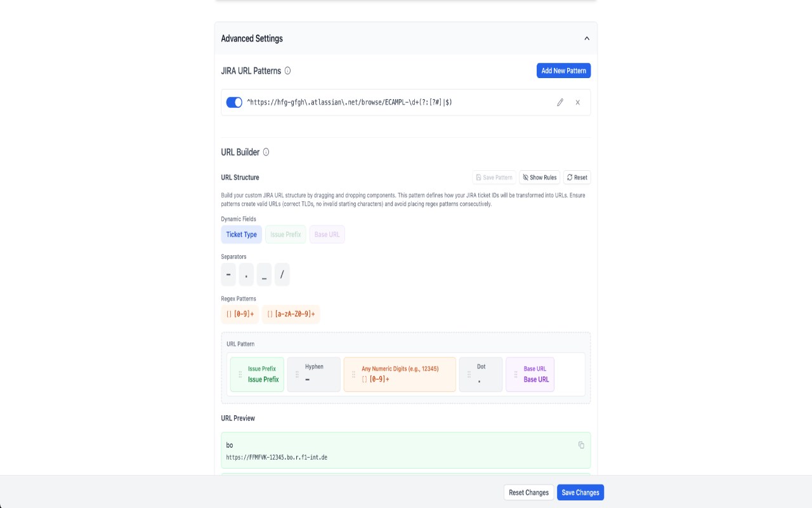Click drag handle on Base URL block
812x508 pixels.
click(x=516, y=375)
